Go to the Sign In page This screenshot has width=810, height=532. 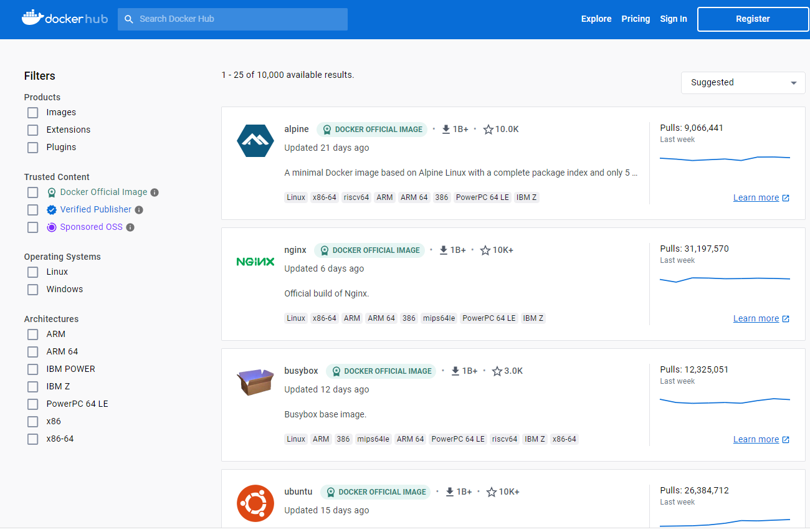tap(674, 19)
